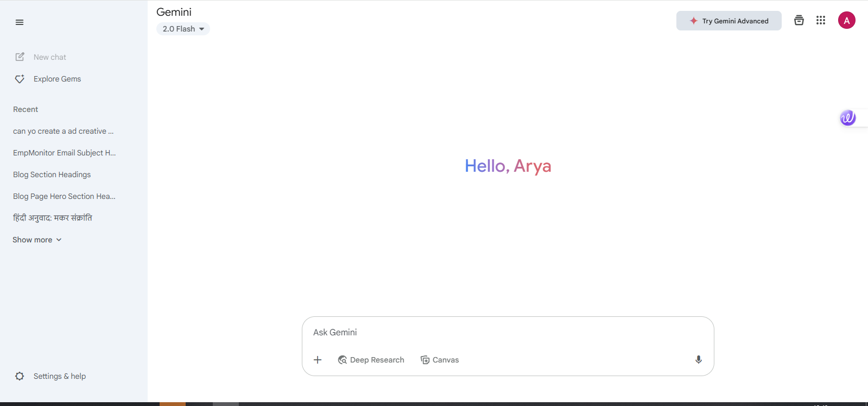Click the plus icon to add files
The width and height of the screenshot is (868, 406).
[x=318, y=360]
